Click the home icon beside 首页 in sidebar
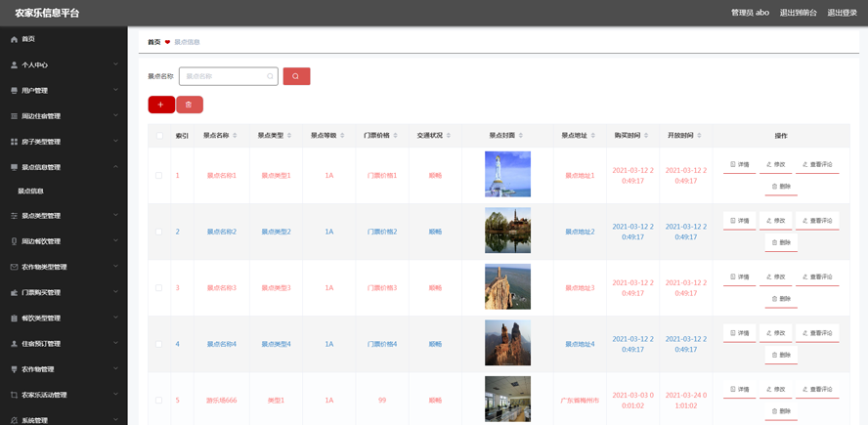This screenshot has width=868, height=425. (x=15, y=39)
